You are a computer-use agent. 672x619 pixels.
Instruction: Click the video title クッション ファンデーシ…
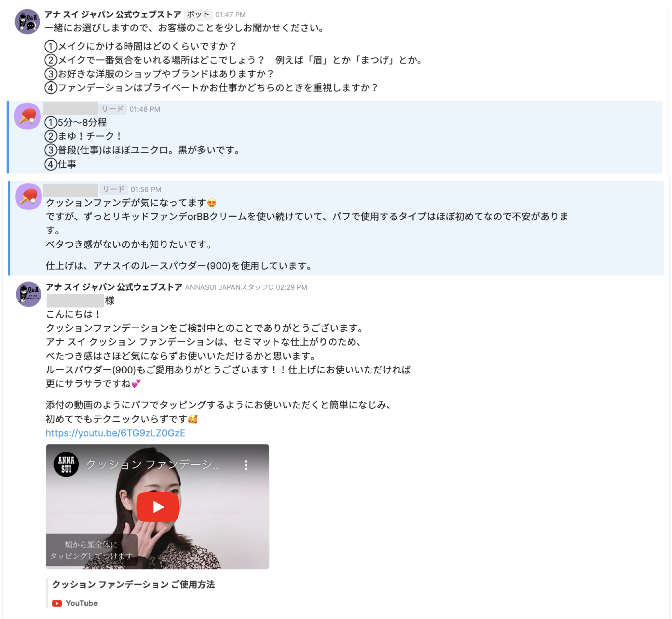point(153,464)
